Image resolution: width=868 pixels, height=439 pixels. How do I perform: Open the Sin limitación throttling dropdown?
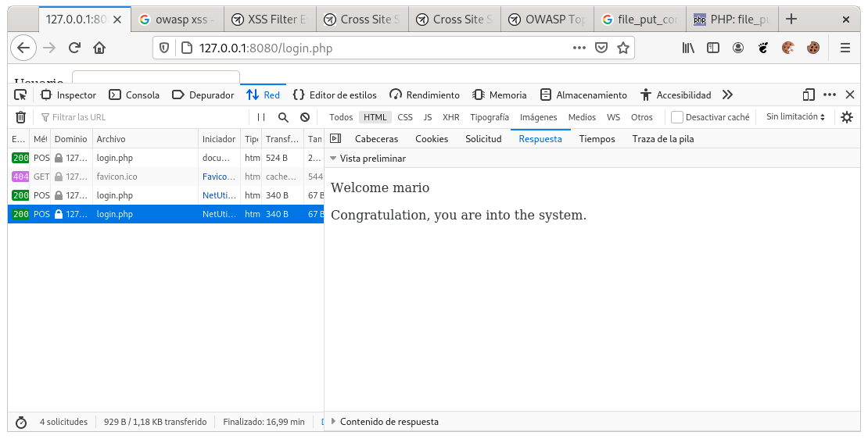click(x=795, y=117)
